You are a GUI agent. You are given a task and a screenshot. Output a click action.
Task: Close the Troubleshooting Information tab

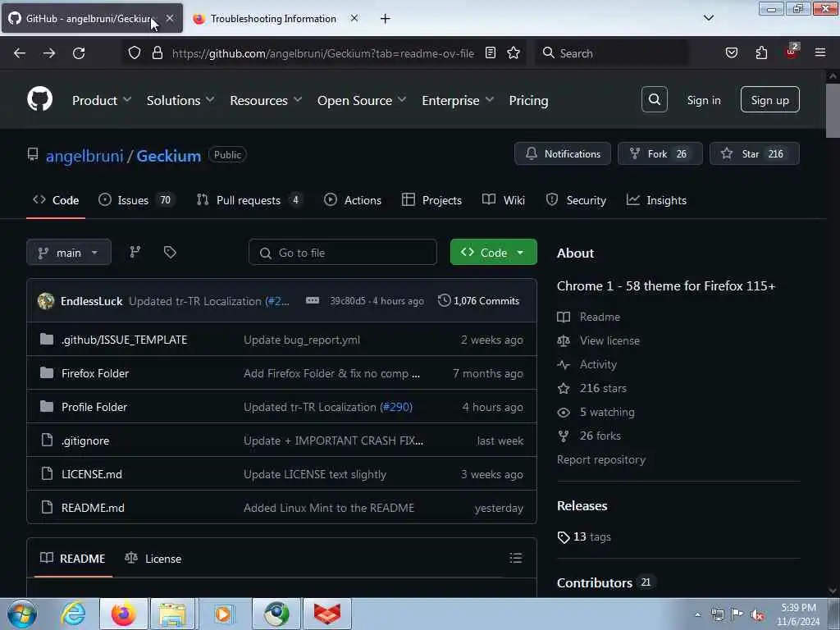354,18
